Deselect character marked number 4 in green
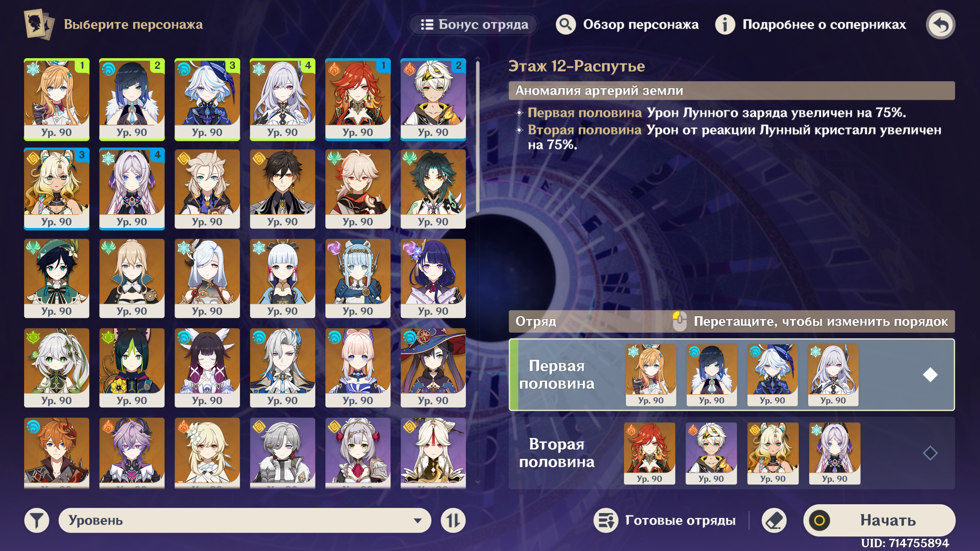 283,99
